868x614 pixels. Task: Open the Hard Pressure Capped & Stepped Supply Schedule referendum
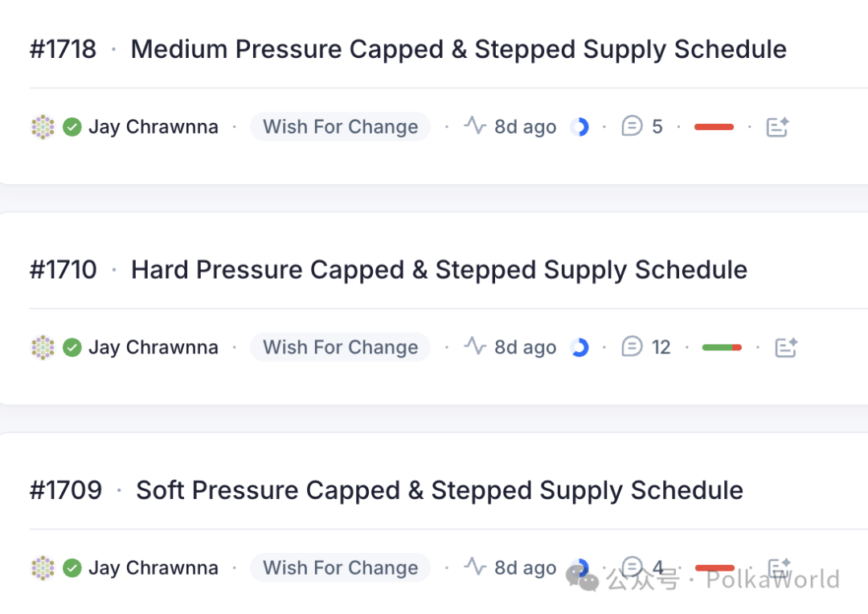(x=439, y=270)
